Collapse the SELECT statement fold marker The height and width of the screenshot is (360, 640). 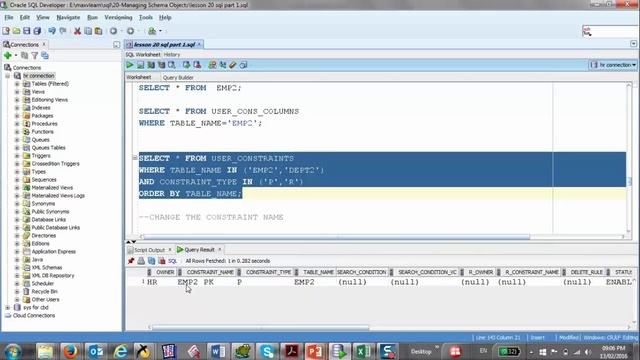(135, 158)
